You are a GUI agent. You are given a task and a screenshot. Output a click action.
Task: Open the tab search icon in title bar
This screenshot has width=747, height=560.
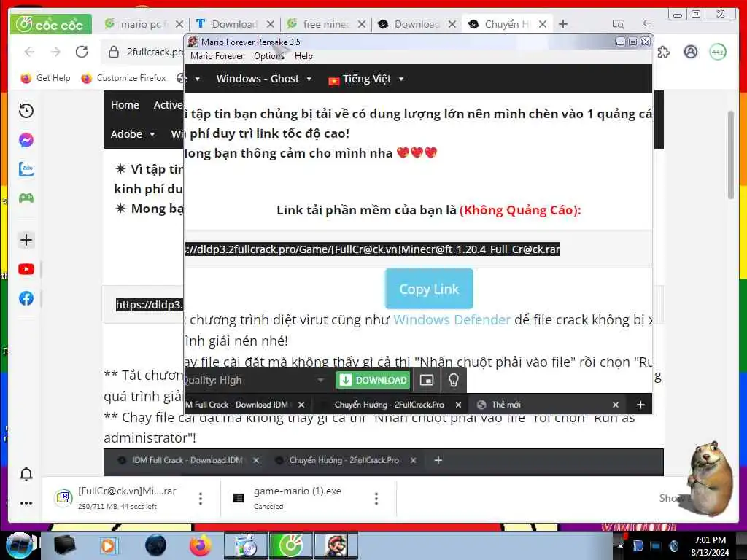[619, 24]
